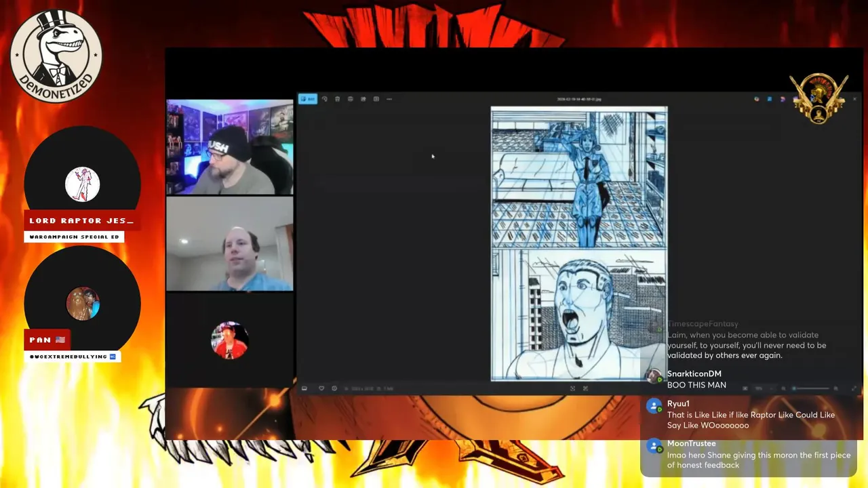This screenshot has width=868, height=488.
Task: Click SnarkticonDM's chat avatar
Action: pyautogui.click(x=654, y=376)
